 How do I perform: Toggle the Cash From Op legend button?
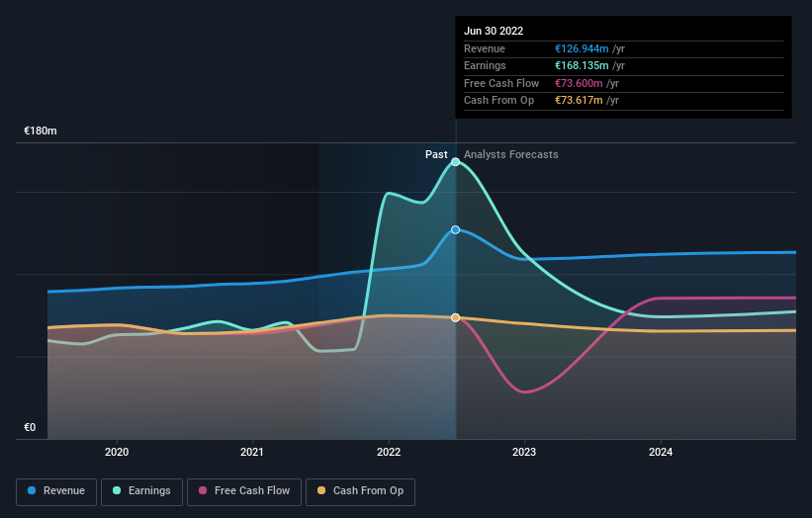pyautogui.click(x=360, y=491)
